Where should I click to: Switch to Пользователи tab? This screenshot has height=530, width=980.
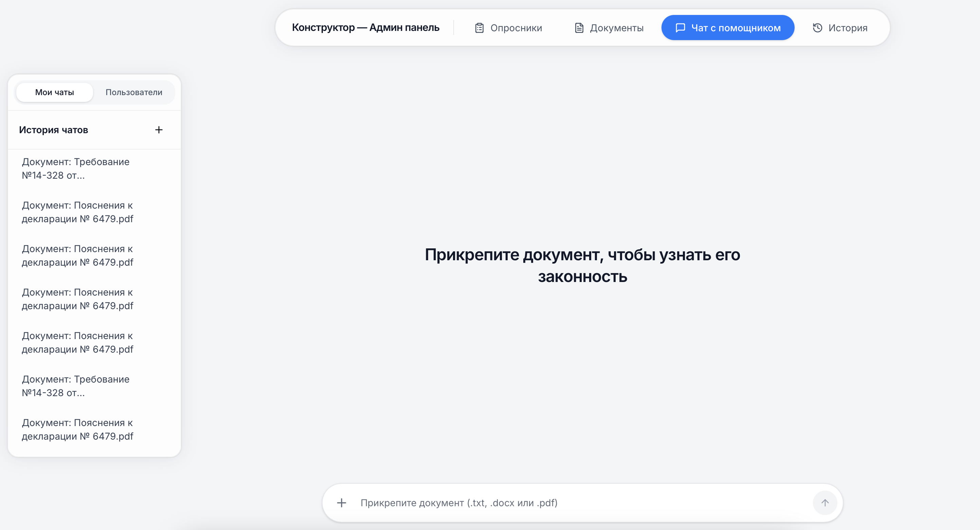(x=134, y=92)
